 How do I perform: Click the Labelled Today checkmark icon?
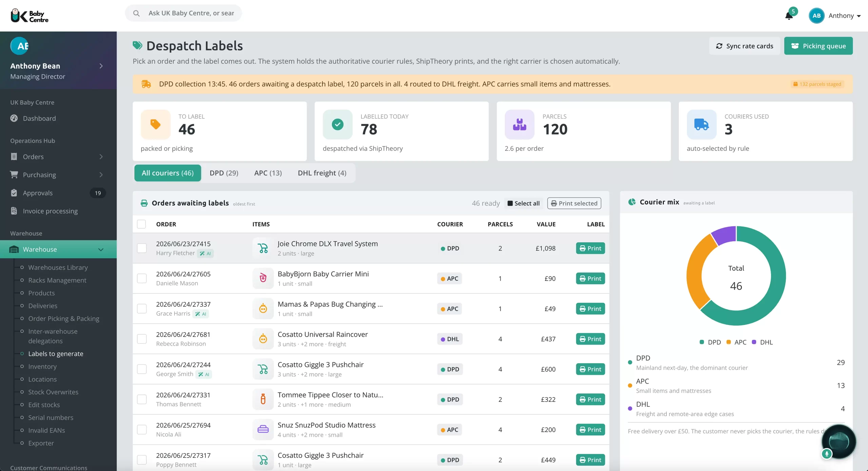(338, 124)
